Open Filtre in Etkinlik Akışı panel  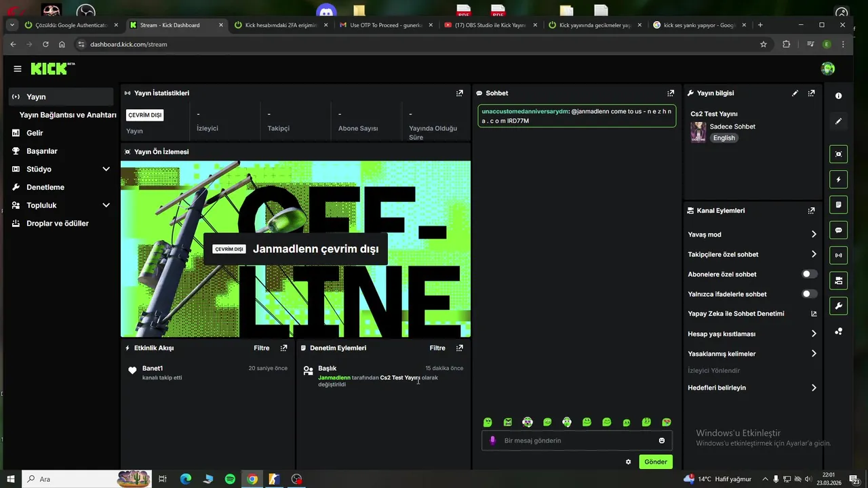(x=262, y=348)
